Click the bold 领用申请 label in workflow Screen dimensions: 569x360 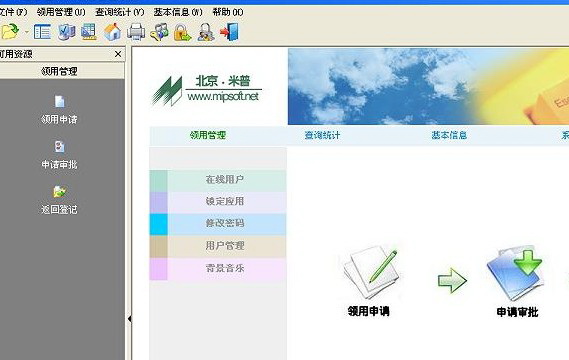368,311
